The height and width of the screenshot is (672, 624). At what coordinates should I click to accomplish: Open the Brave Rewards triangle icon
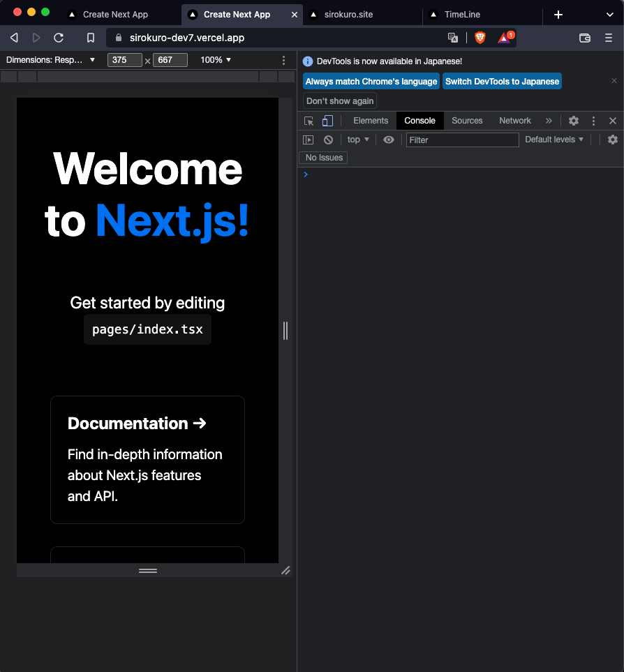pos(504,38)
